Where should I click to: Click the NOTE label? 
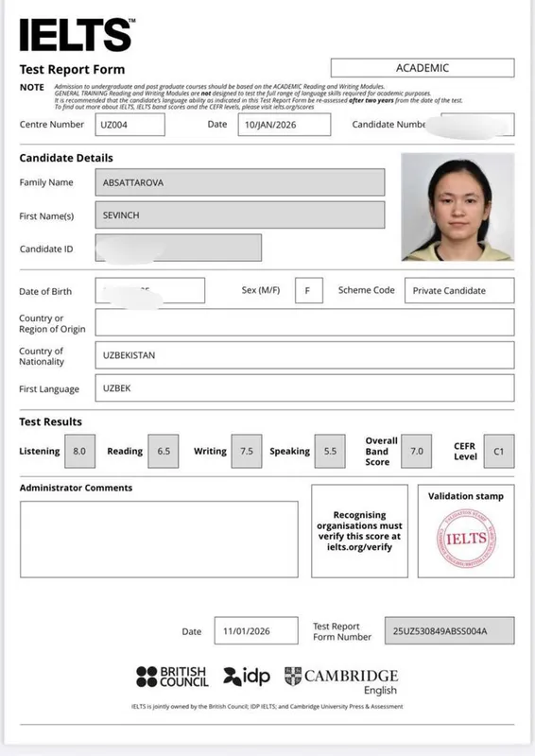(x=32, y=87)
